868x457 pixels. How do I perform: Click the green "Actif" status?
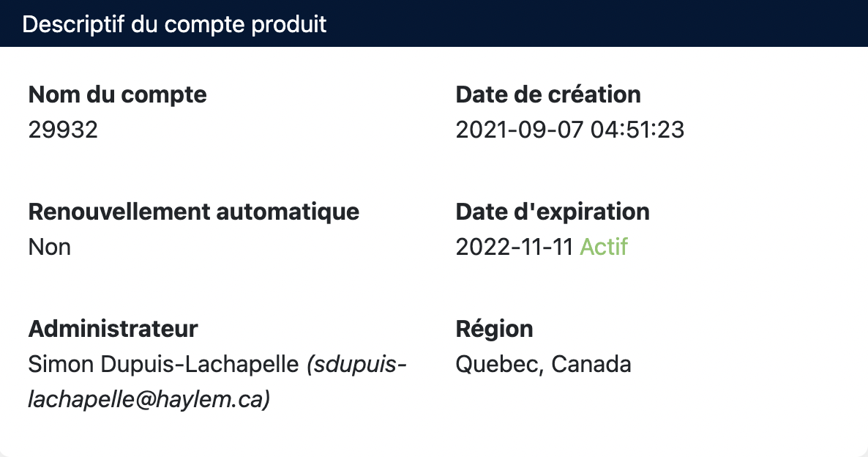pos(604,247)
